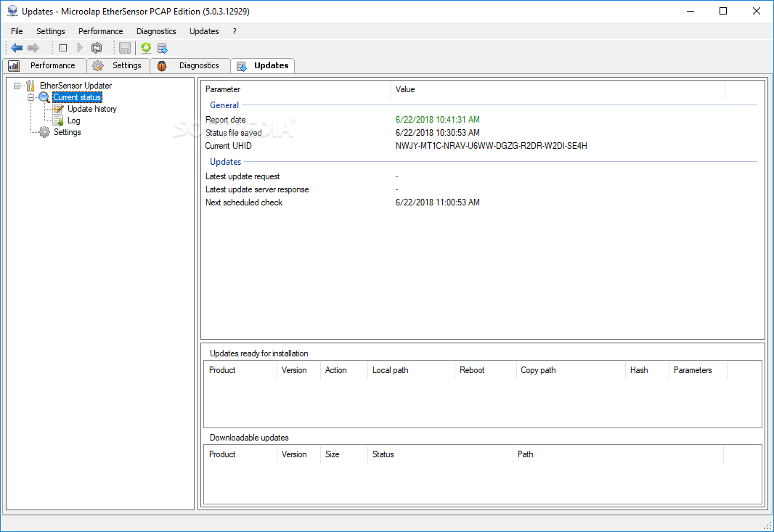Click the floppy disk Save toolbar icon

tap(125, 48)
